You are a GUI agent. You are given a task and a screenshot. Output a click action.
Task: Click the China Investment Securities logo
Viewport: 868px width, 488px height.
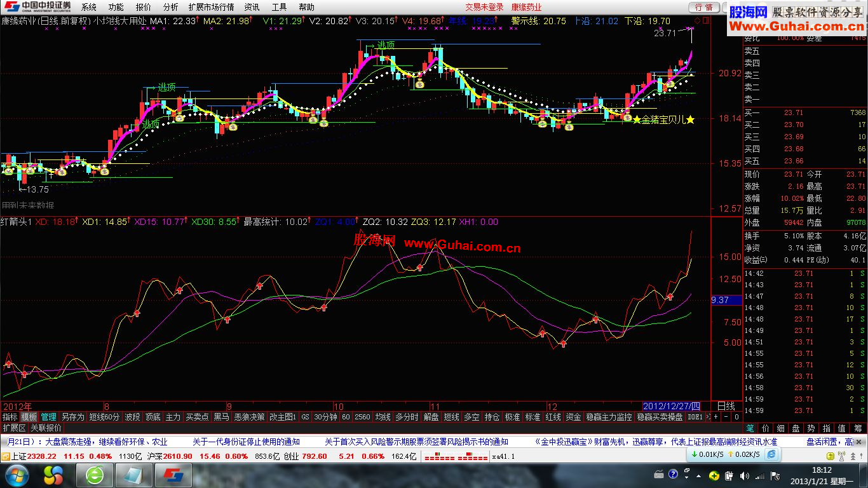[36, 7]
